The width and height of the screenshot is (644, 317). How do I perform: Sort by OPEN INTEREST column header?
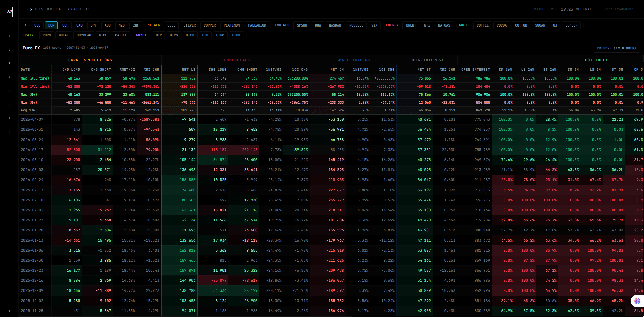(475, 70)
